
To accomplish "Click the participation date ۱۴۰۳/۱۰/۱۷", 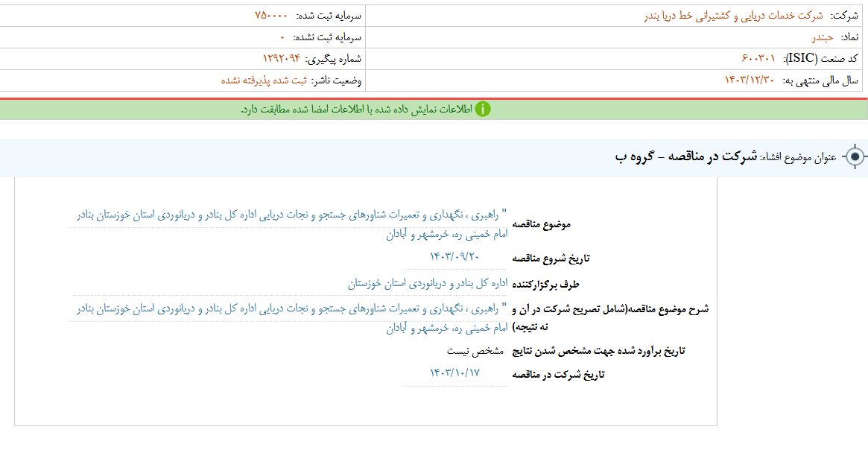I will (454, 374).
